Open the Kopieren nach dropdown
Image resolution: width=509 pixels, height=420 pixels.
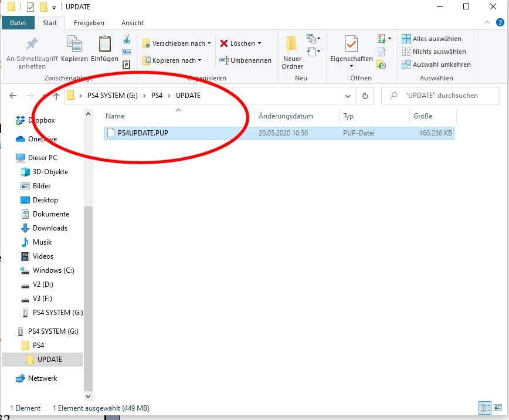tap(199, 60)
